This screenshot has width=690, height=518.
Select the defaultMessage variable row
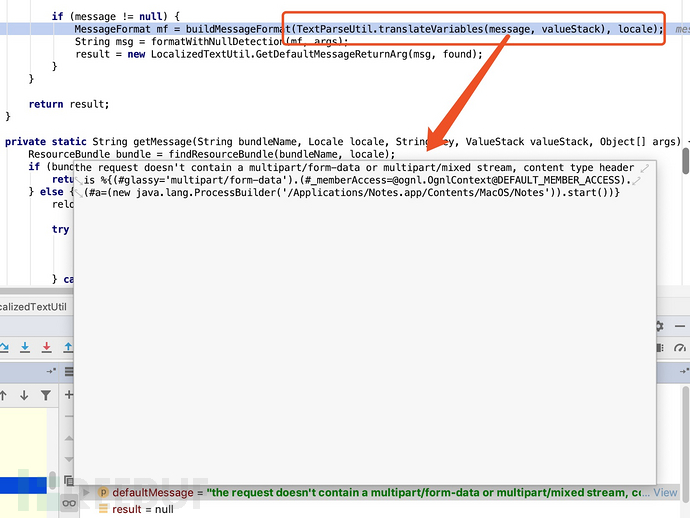coord(380,492)
